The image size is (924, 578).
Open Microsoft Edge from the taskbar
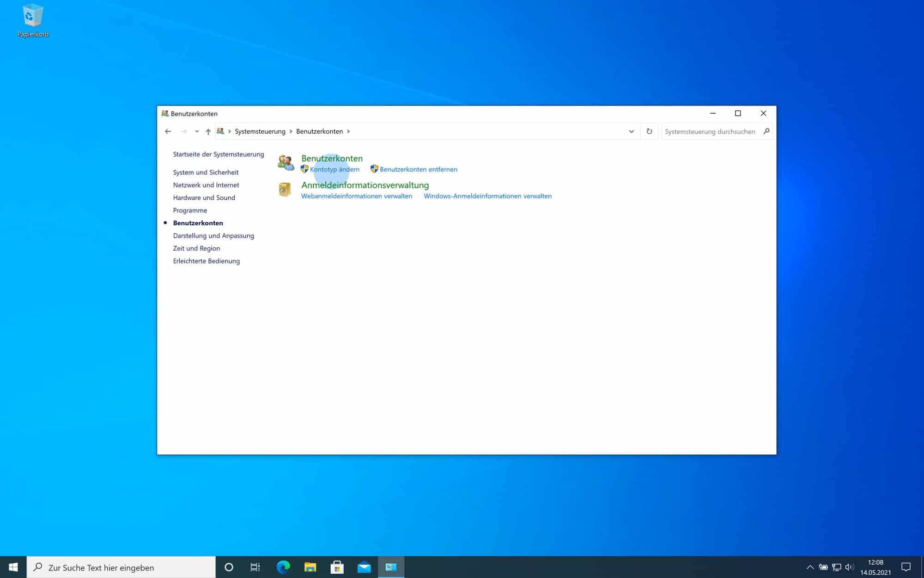click(x=283, y=567)
